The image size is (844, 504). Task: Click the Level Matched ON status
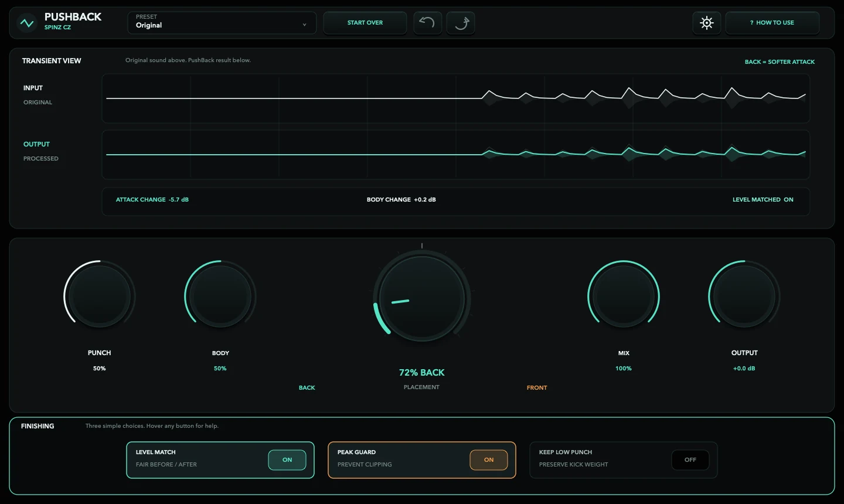(x=763, y=200)
